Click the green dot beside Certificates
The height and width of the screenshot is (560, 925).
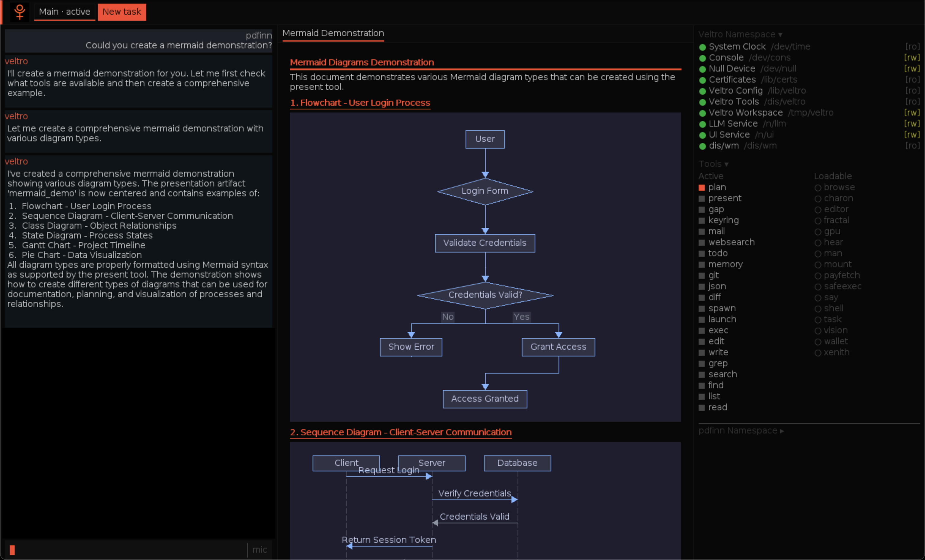[702, 79]
